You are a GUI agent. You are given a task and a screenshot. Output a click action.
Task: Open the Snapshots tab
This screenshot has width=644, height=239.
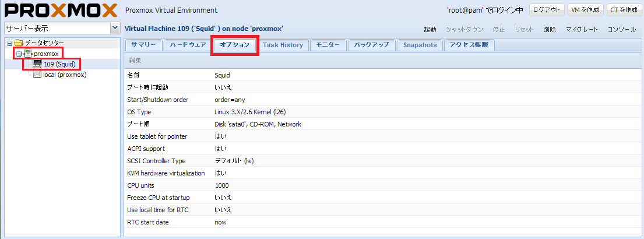coord(420,45)
